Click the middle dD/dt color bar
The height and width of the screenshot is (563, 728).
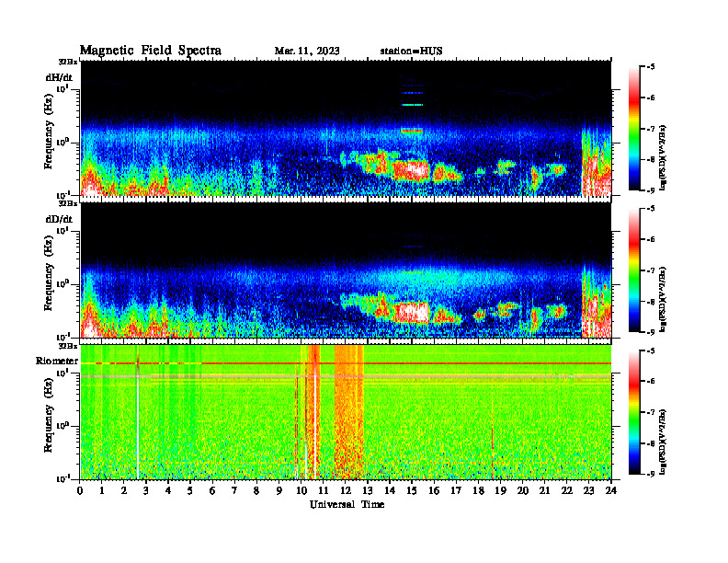[634, 270]
